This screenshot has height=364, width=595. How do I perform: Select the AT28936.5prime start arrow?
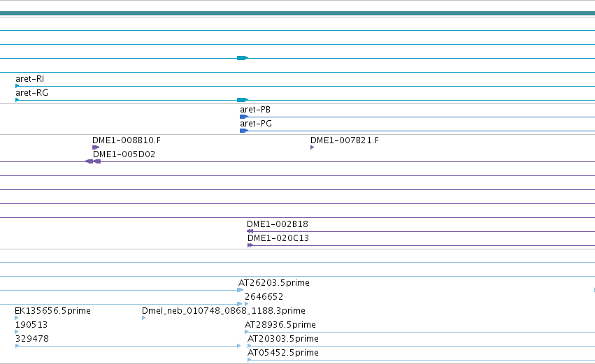point(247,332)
